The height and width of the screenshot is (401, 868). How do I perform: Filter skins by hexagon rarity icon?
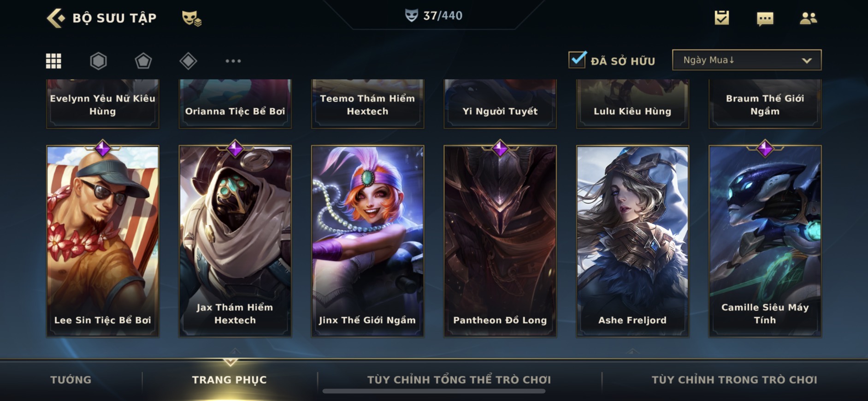click(98, 61)
